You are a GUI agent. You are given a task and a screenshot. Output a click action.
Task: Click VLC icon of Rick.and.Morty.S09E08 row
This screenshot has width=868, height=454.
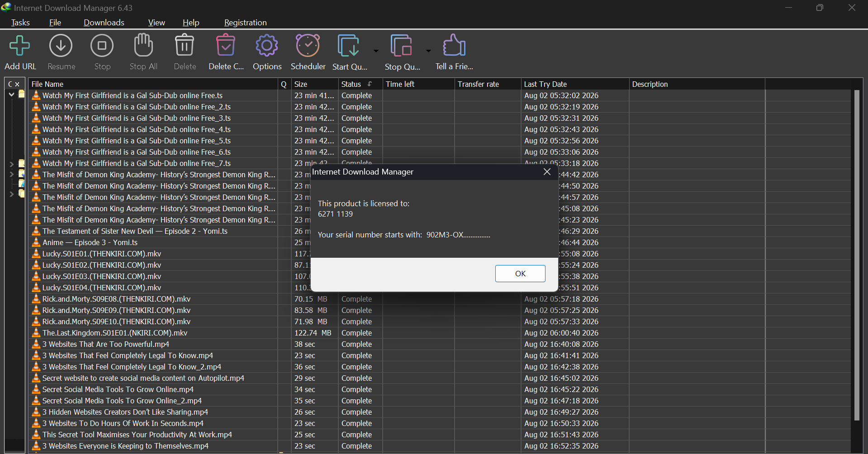pyautogui.click(x=36, y=299)
